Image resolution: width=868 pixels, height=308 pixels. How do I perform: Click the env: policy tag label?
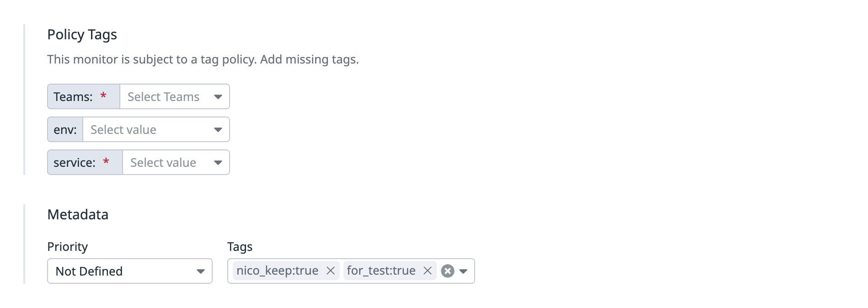[x=65, y=130]
